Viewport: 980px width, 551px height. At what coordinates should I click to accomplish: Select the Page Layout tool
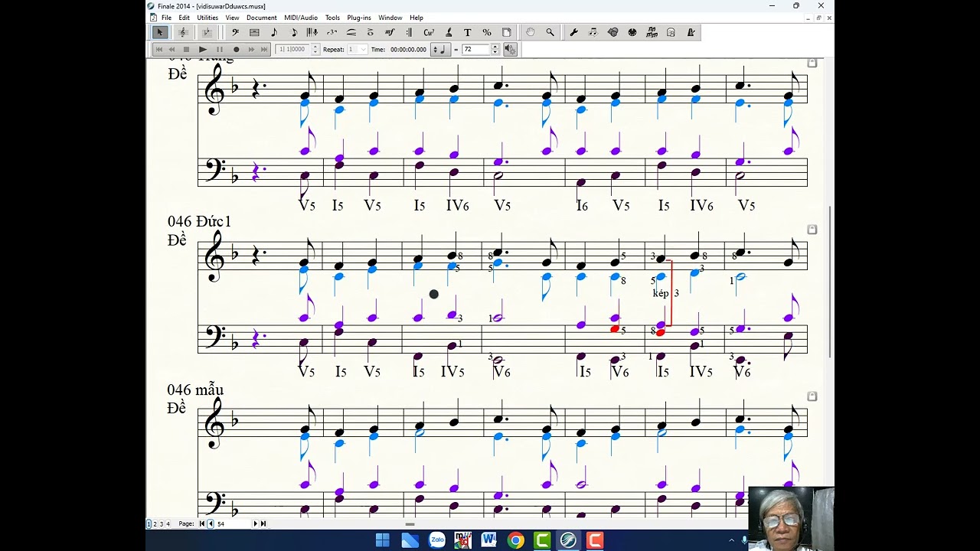point(506,32)
